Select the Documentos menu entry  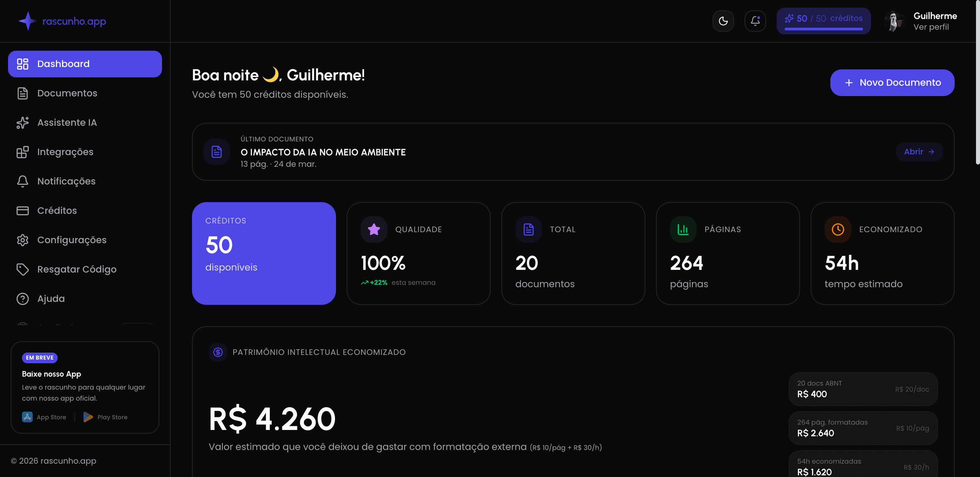click(67, 93)
